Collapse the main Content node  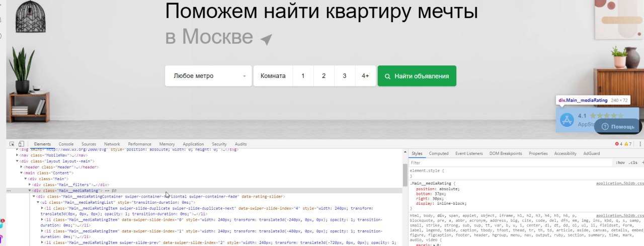click(22, 173)
